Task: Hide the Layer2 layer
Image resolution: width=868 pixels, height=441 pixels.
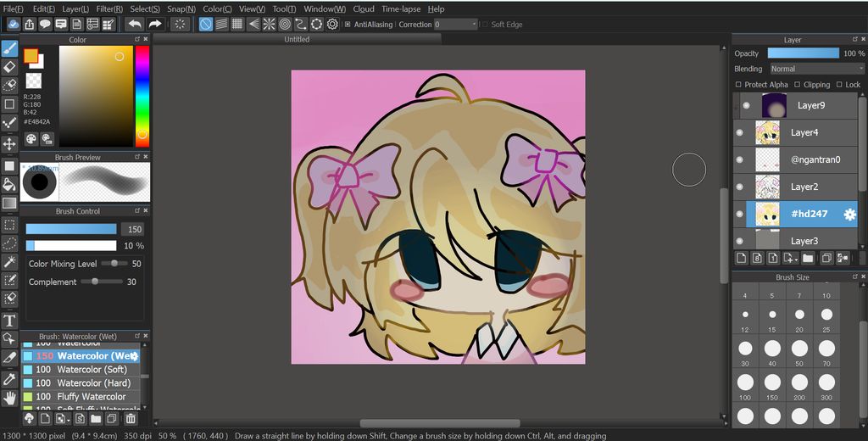Action: [x=739, y=187]
